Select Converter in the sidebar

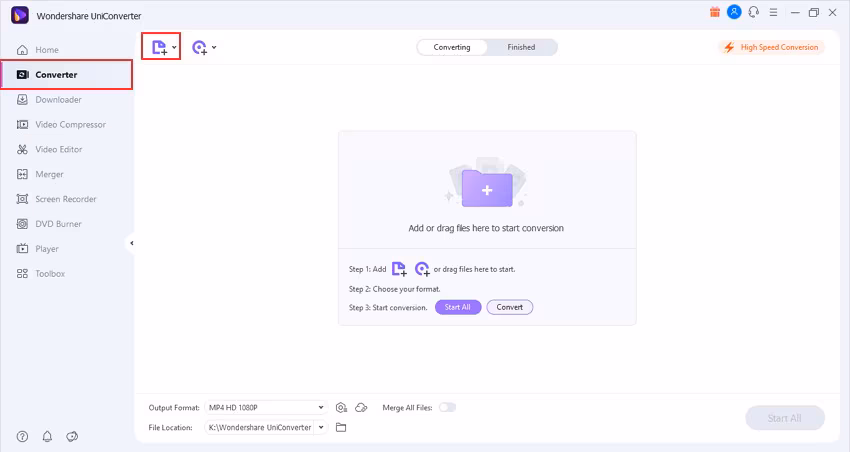pyautogui.click(x=66, y=75)
